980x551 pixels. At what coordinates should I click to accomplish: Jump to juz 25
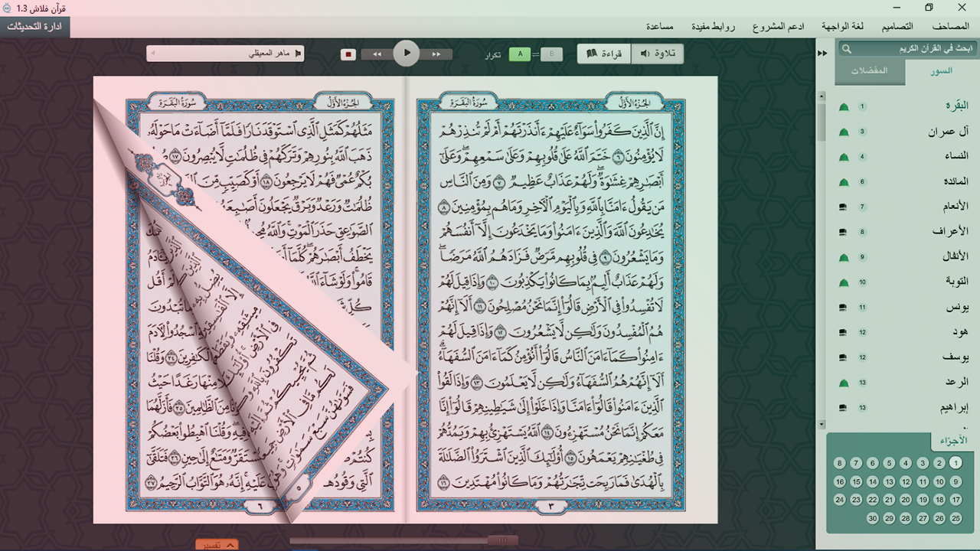[955, 518]
